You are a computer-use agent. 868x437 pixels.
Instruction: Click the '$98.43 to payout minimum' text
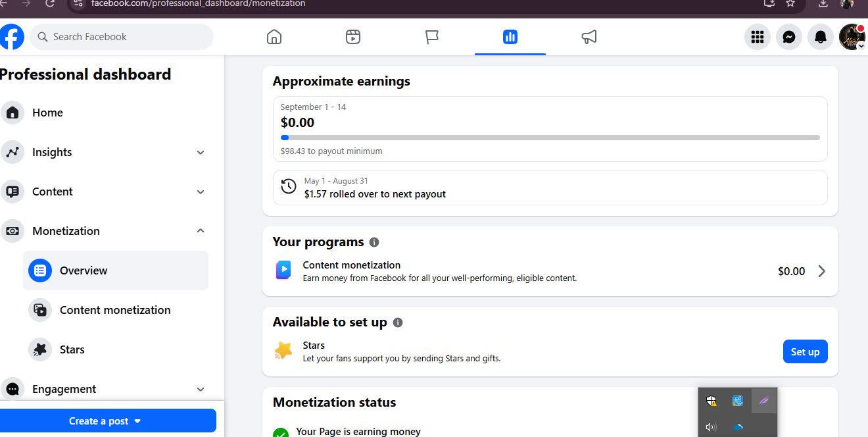coord(331,151)
